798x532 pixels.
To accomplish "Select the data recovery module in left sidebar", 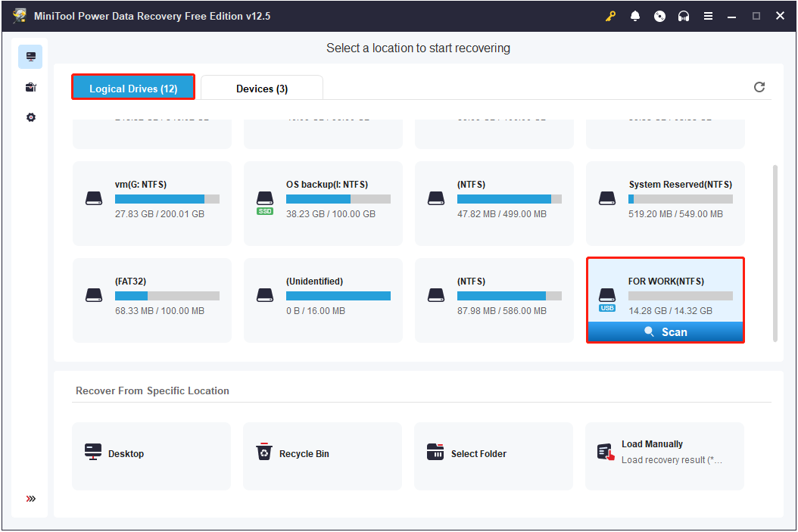I will pos(30,56).
